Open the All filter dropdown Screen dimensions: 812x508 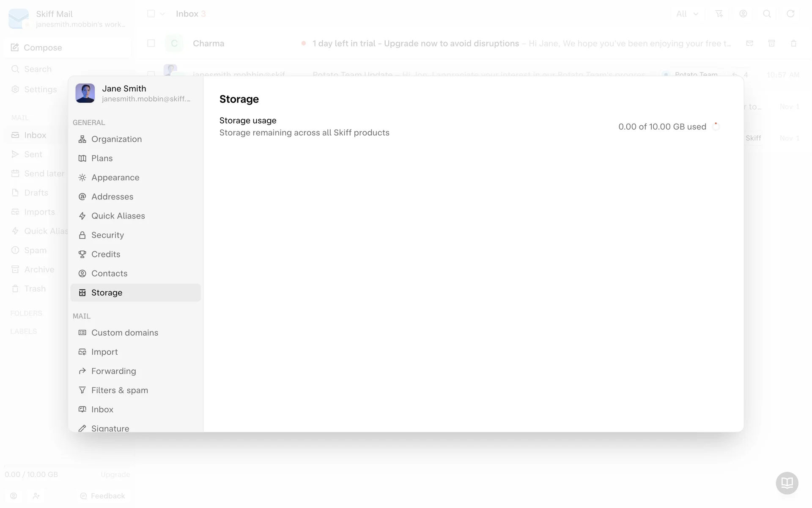point(687,14)
